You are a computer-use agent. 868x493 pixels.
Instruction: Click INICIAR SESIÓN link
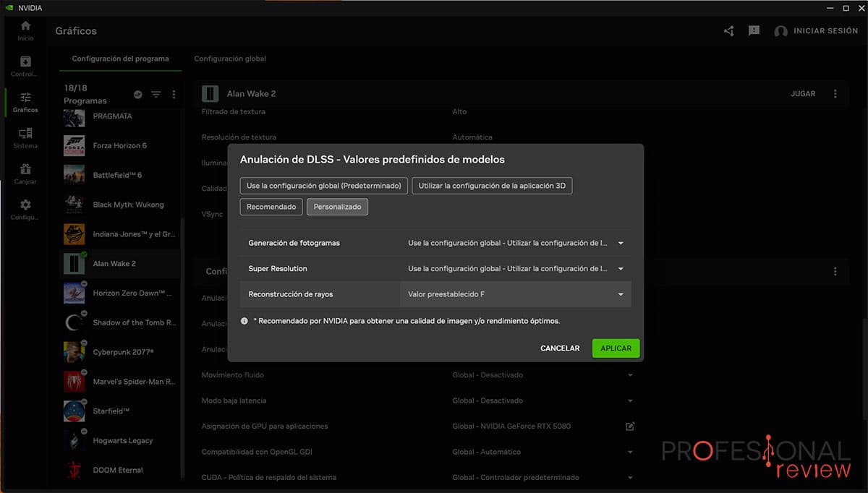(825, 31)
